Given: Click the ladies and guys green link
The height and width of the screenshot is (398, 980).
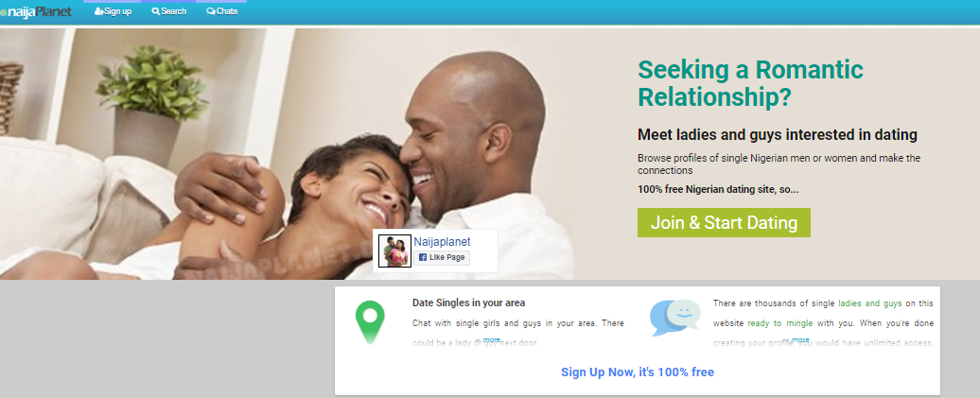Looking at the screenshot, I should (870, 303).
